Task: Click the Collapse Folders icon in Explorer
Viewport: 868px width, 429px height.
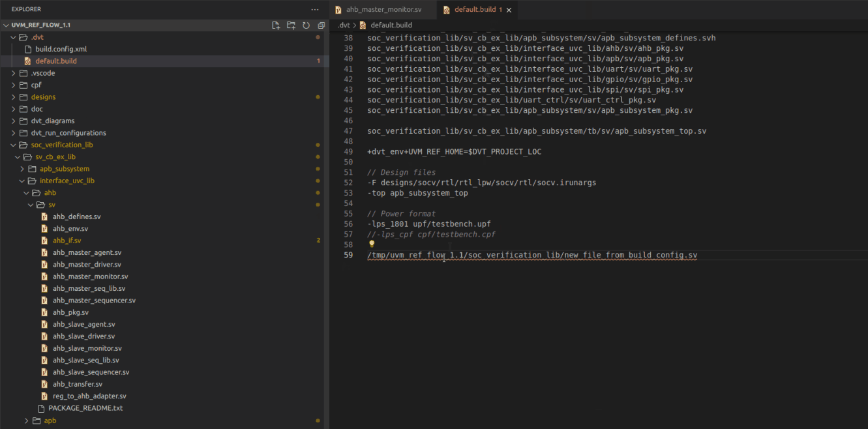Action: coord(320,24)
